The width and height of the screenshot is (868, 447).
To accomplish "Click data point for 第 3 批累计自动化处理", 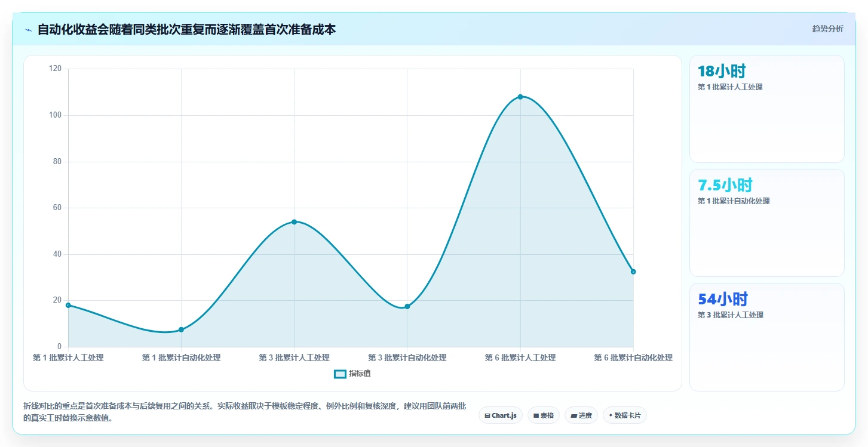I will [x=407, y=306].
